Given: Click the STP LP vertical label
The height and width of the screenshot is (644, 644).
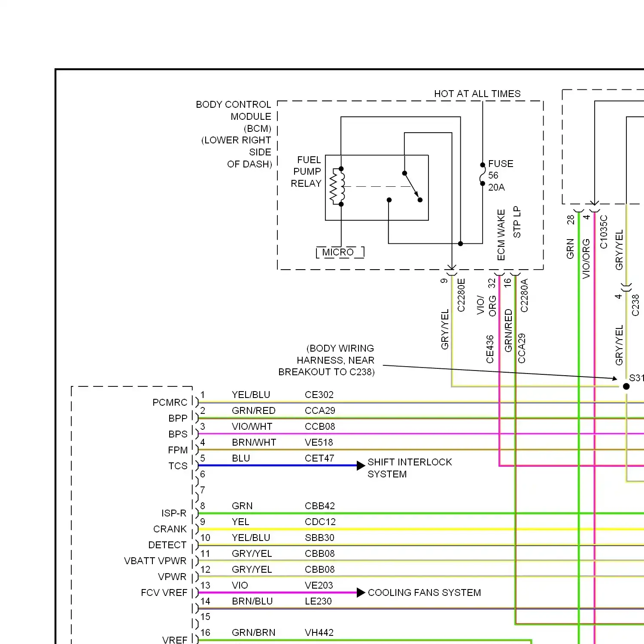Looking at the screenshot, I should tap(517, 222).
